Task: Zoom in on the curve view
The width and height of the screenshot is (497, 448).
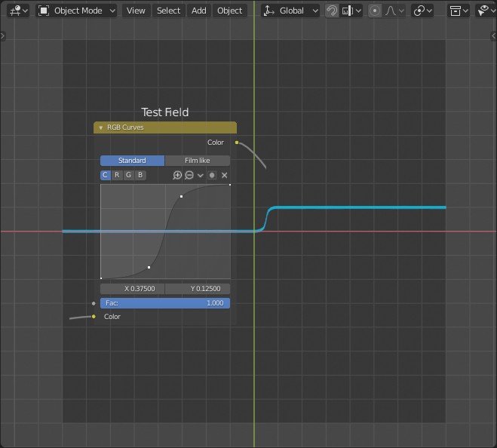Action: coord(177,175)
